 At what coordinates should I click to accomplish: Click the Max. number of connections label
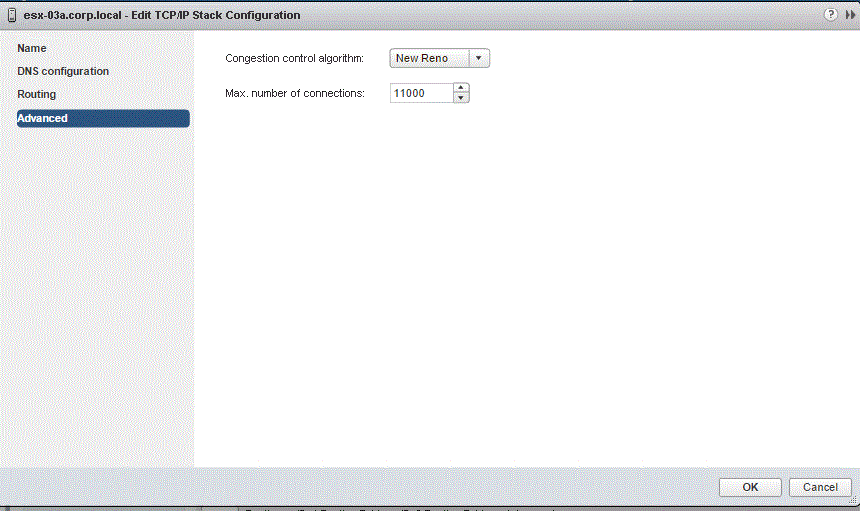pos(295,93)
